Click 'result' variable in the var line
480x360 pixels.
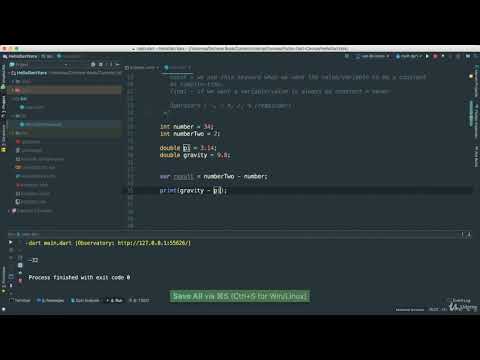click(183, 176)
